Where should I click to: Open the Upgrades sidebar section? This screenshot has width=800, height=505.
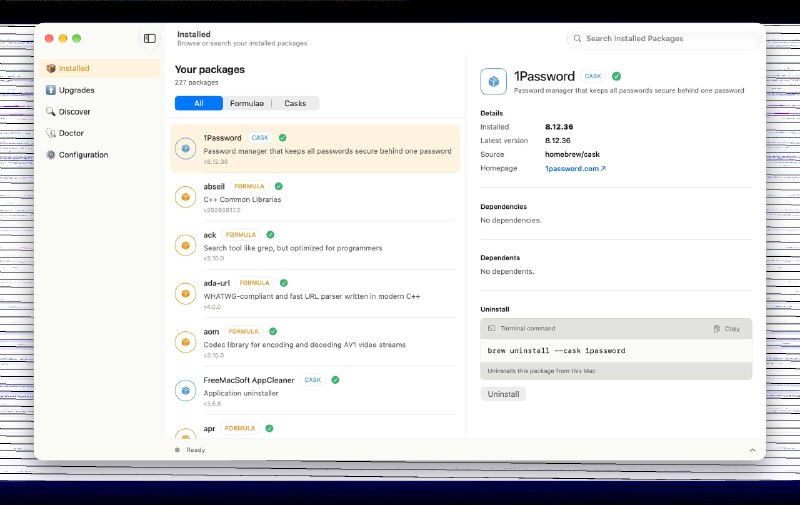tap(99, 90)
